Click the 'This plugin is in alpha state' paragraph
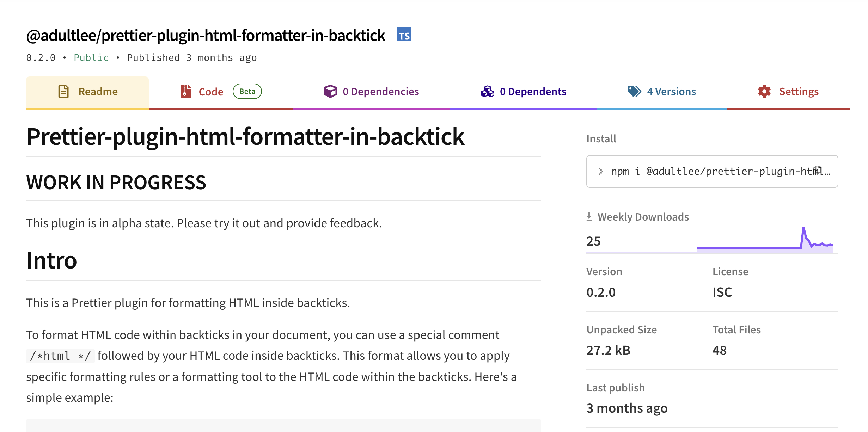Image resolution: width=868 pixels, height=432 pixels. [204, 223]
